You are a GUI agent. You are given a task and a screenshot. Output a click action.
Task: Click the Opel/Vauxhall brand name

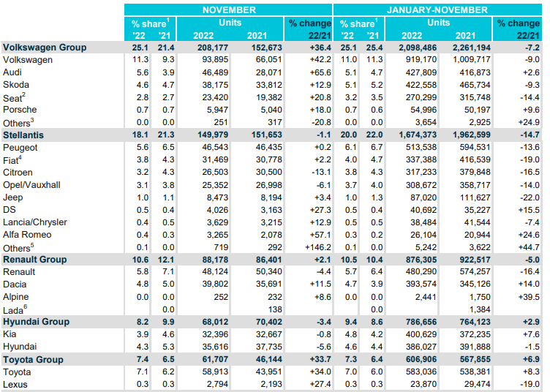(31, 185)
